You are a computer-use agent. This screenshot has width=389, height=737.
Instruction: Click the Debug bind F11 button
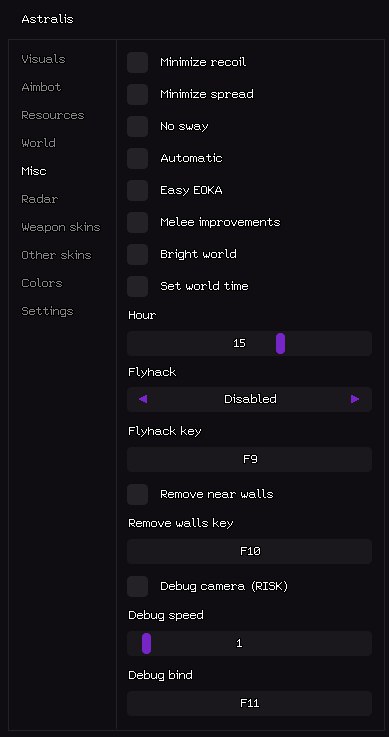point(249,703)
